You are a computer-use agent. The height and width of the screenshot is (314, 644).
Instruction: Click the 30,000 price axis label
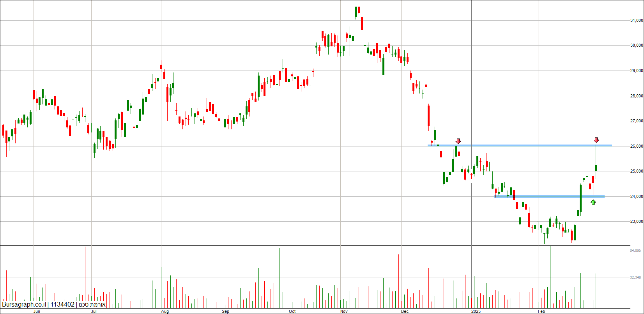click(637, 46)
